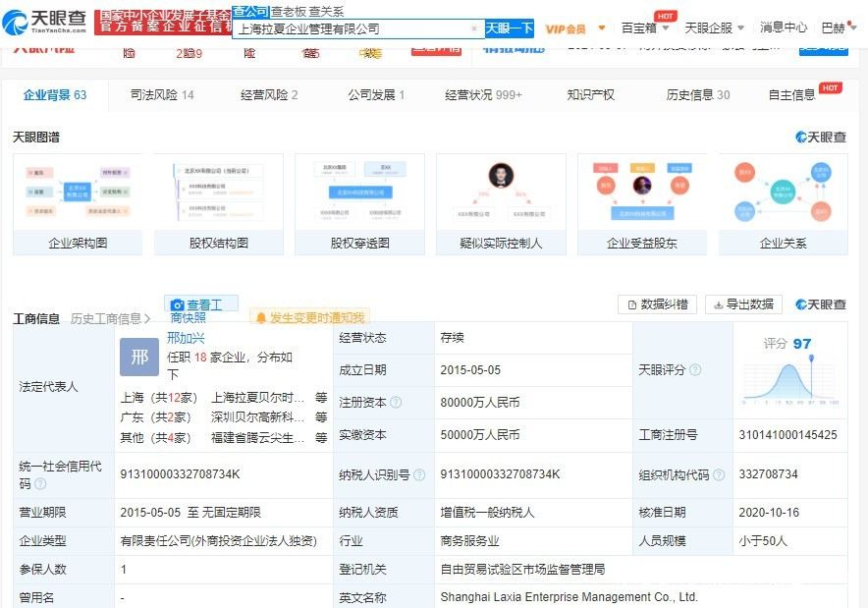
Task: Select the 知识产权 tab
Action: (x=591, y=95)
